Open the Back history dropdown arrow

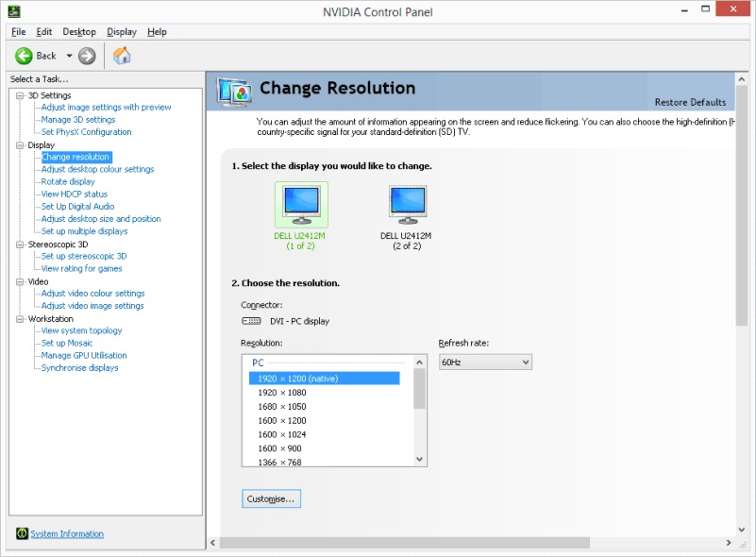(x=70, y=56)
